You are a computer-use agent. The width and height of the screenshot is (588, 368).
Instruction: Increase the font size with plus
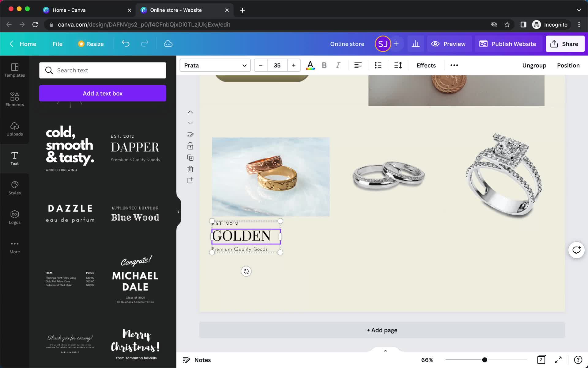coord(294,65)
